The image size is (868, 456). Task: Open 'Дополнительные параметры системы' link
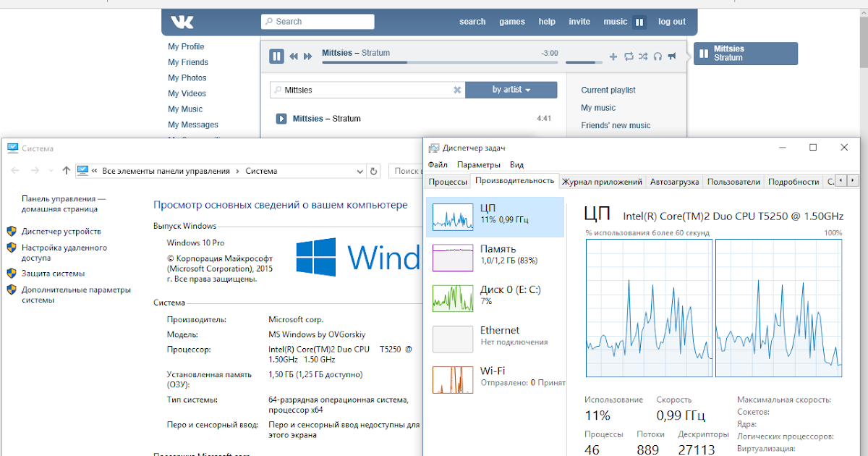click(76, 295)
